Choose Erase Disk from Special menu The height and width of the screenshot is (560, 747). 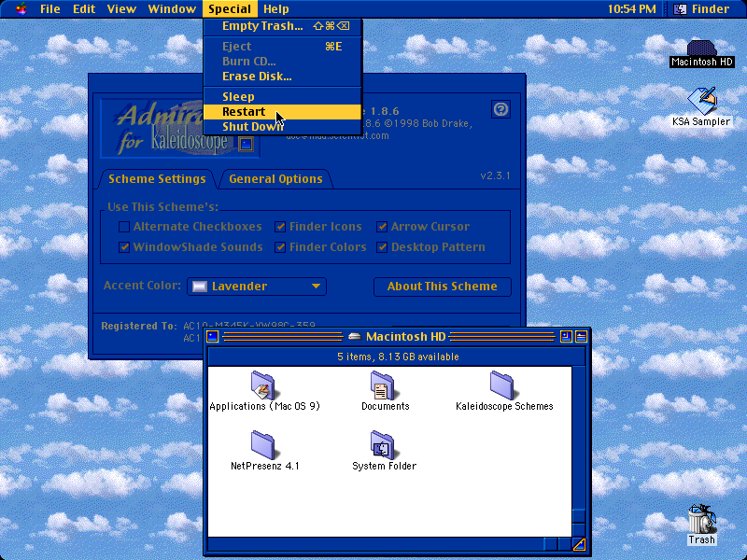click(283, 77)
